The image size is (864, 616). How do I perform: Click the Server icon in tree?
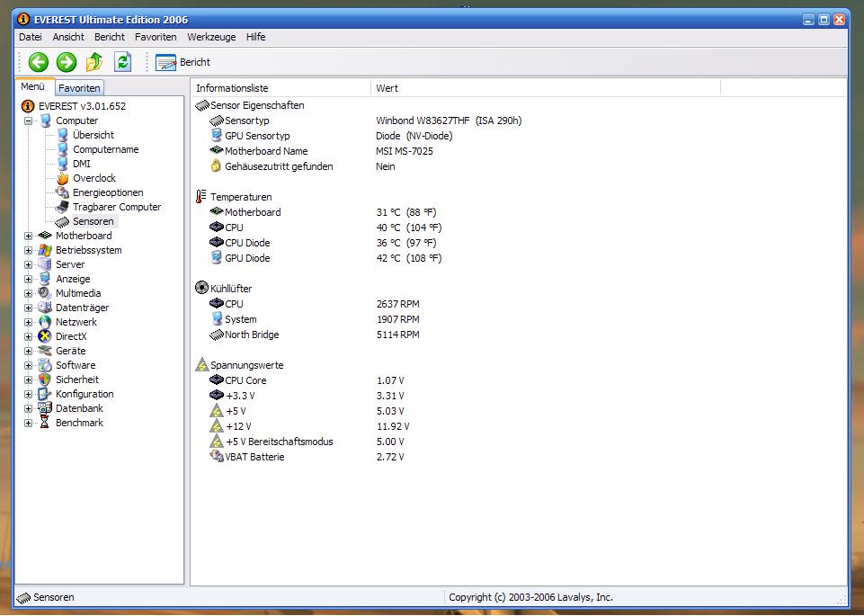click(45, 264)
